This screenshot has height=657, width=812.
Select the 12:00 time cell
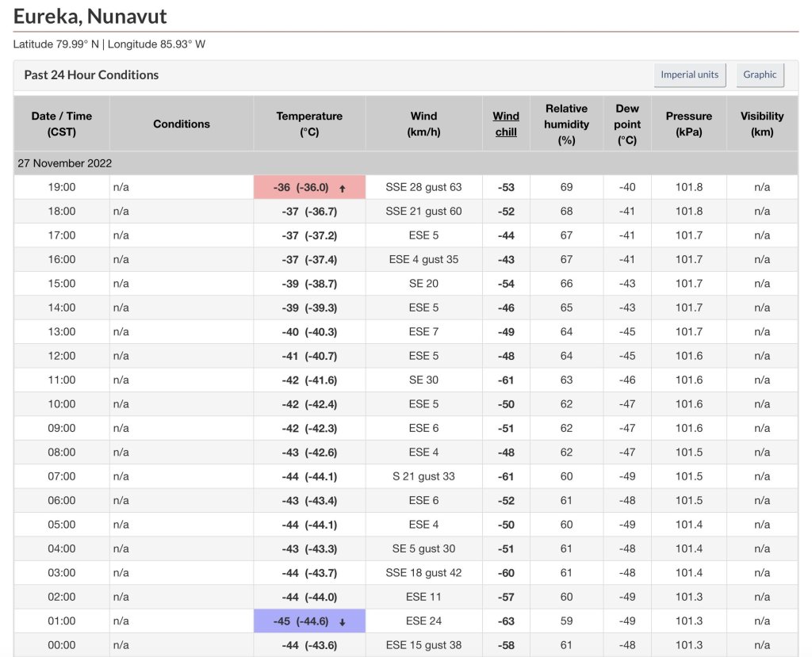click(62, 356)
